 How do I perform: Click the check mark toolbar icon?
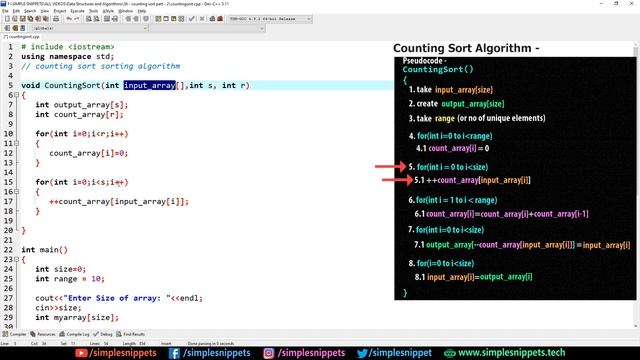[x=191, y=19]
